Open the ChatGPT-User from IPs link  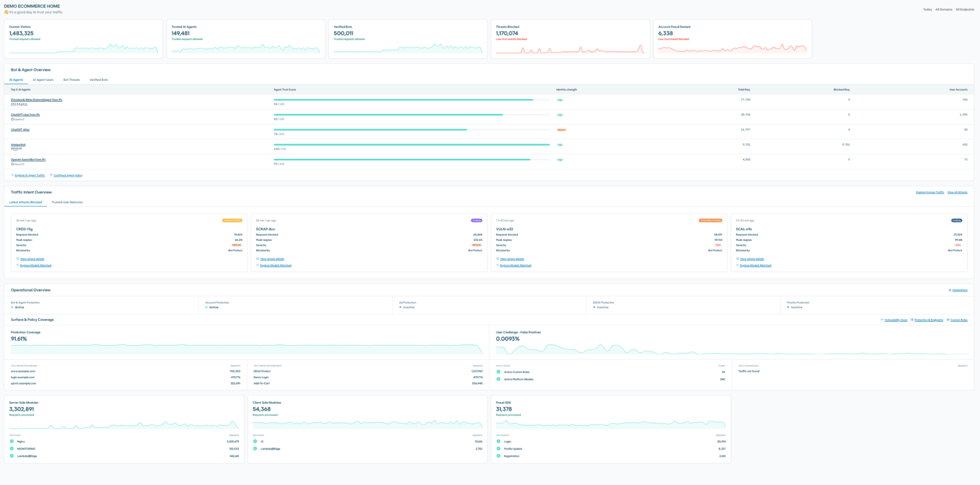click(x=25, y=115)
